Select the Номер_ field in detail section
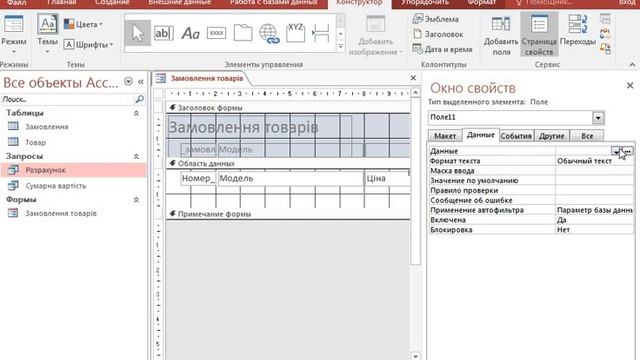Image resolution: width=640 pixels, height=360 pixels. 198,178
